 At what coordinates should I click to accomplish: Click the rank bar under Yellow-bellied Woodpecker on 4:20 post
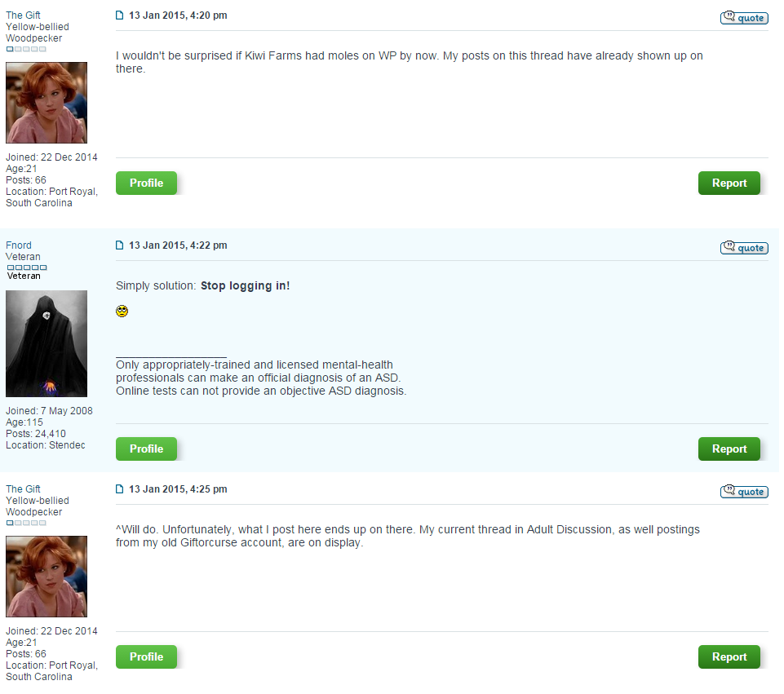tap(26, 50)
